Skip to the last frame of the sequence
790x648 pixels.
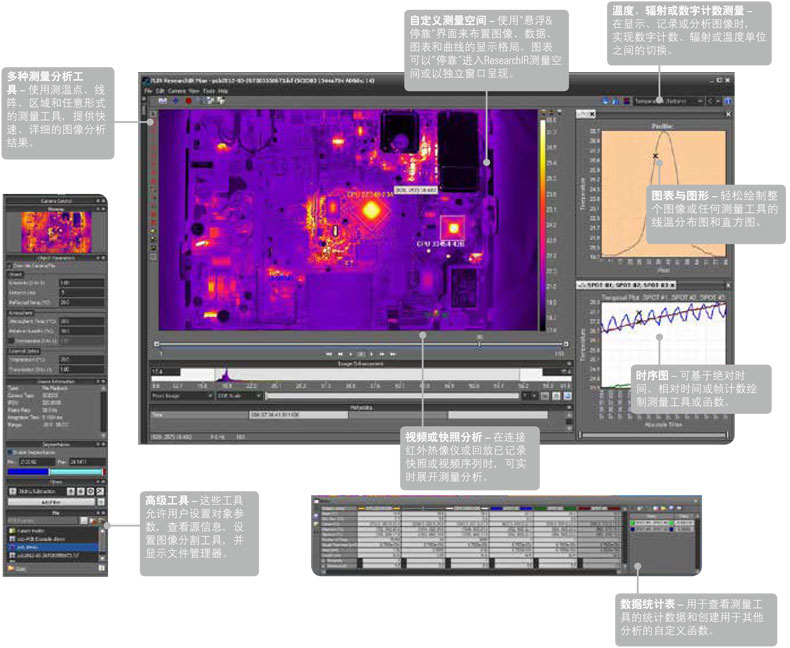pyautogui.click(x=393, y=354)
